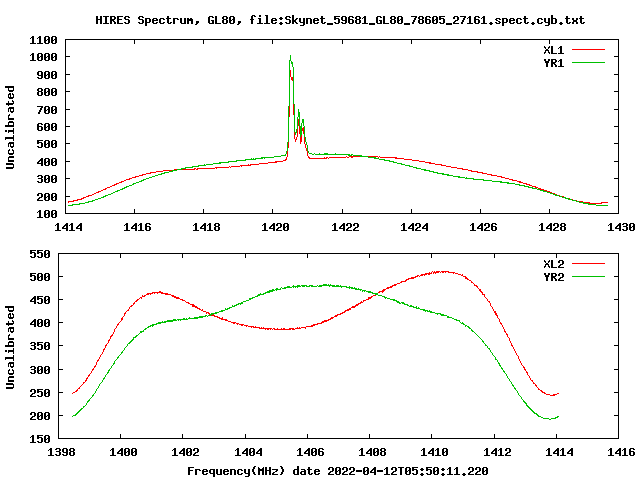This screenshot has width=640, height=480.
Task: Click the 1426 frequency tick label
Action: (483, 227)
